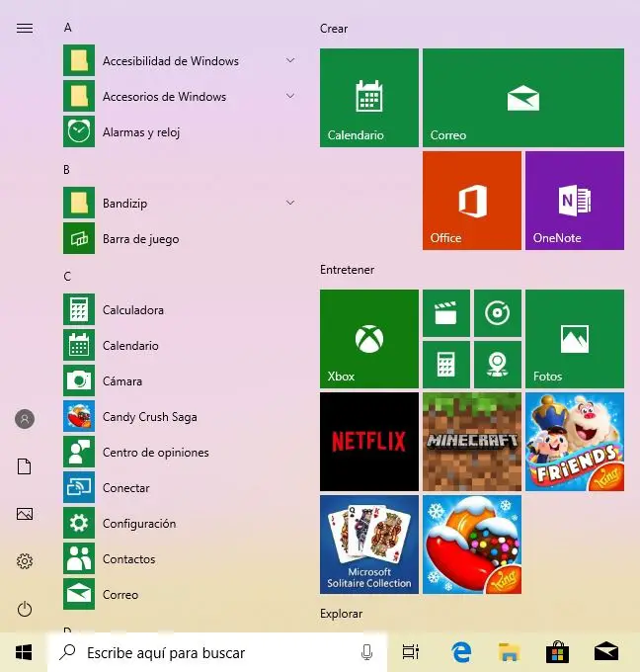Viewport: 640px width, 672px height.
Task: Open the small calculator tile
Action: pos(446,365)
